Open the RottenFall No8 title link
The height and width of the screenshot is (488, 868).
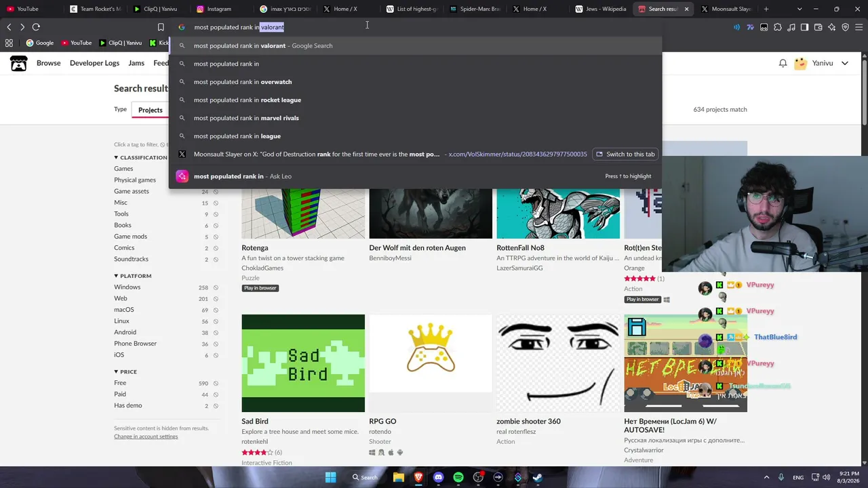[521, 248]
